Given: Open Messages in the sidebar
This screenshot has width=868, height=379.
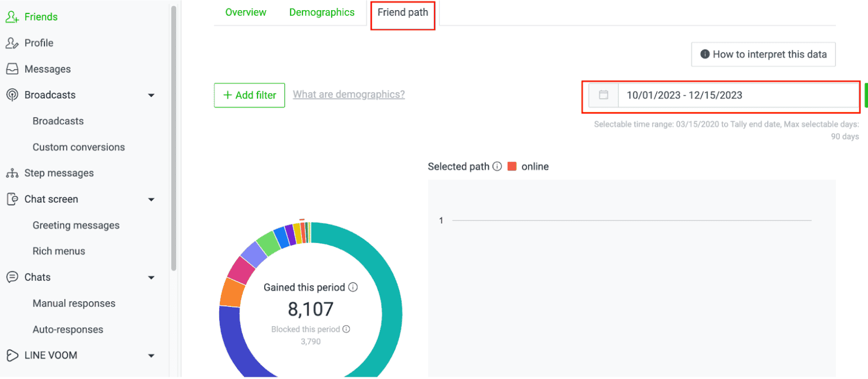Looking at the screenshot, I should 48,69.
